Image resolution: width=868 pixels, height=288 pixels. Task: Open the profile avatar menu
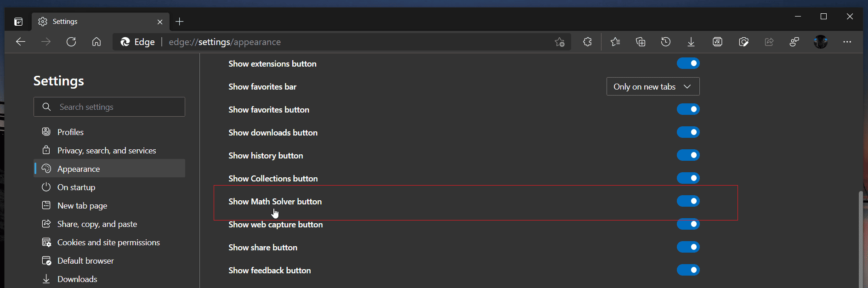pyautogui.click(x=821, y=42)
